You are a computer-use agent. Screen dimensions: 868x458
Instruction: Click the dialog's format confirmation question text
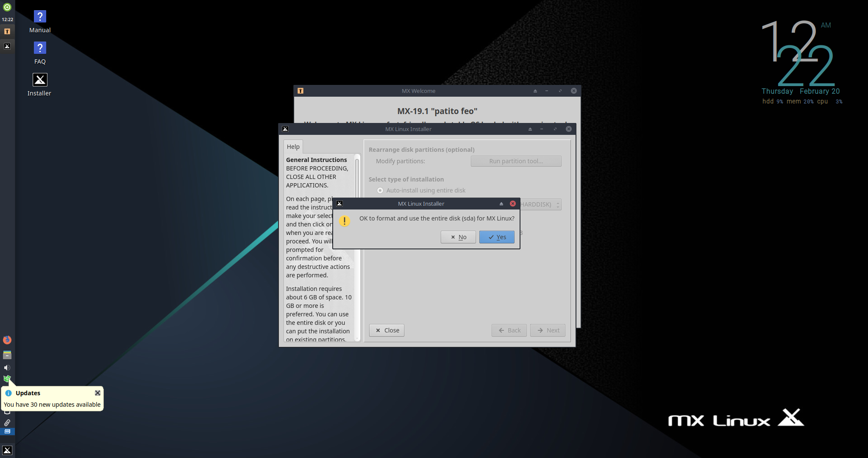[437, 218]
